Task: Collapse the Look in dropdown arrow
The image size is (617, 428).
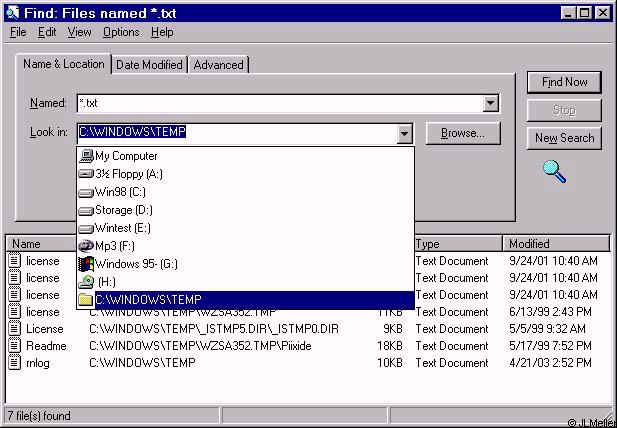Action: 404,134
